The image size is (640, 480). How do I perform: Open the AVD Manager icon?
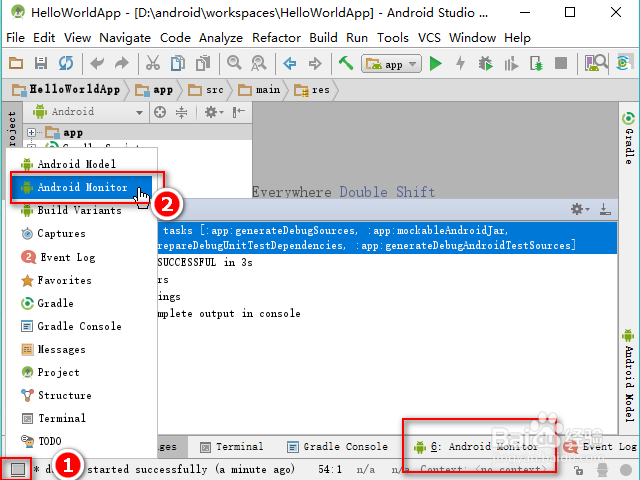point(596,63)
